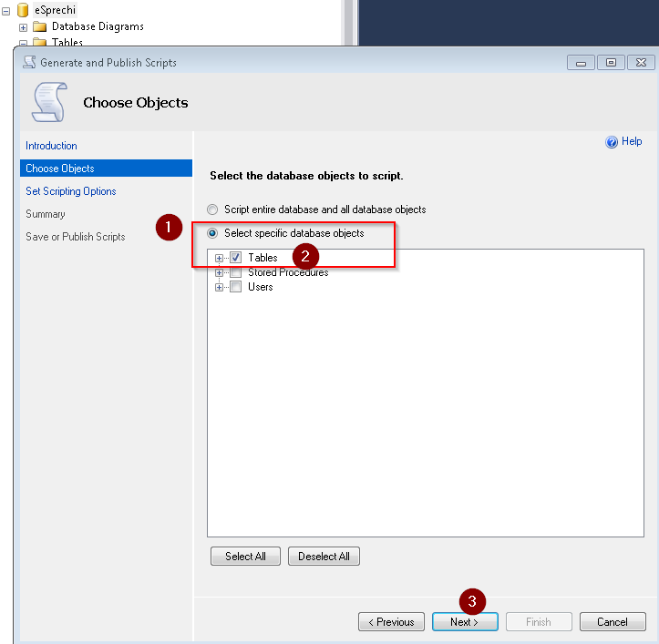This screenshot has width=659, height=644.
Task: Uncheck the Tables checkbox
Action: point(235,258)
